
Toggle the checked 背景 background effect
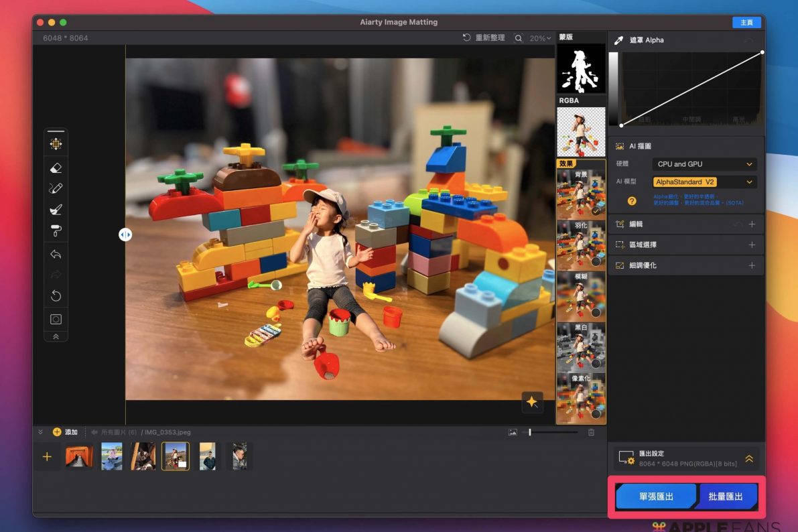(596, 210)
